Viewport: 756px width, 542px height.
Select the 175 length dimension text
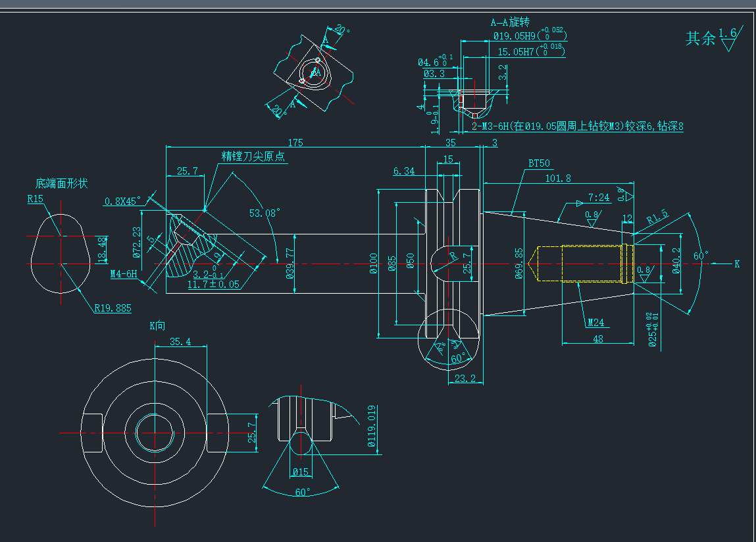(x=295, y=142)
